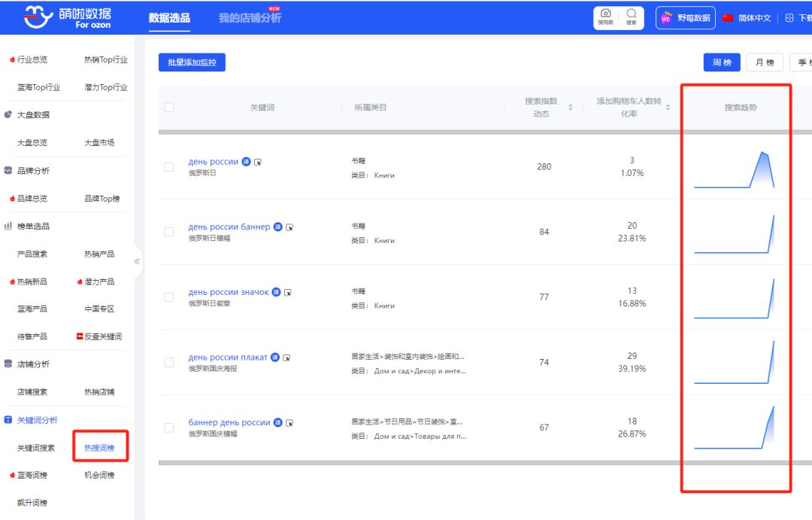Switch to 数据选品 tab

(169, 17)
